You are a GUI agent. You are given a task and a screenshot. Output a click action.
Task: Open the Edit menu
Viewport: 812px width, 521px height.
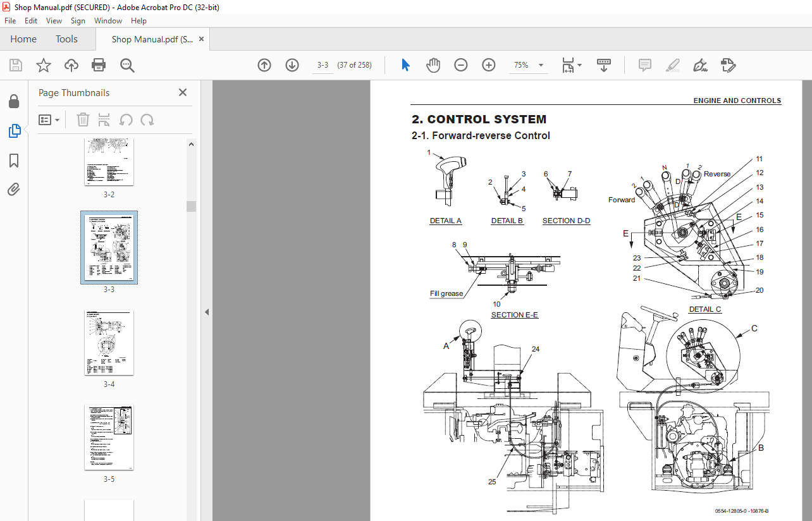pos(31,21)
